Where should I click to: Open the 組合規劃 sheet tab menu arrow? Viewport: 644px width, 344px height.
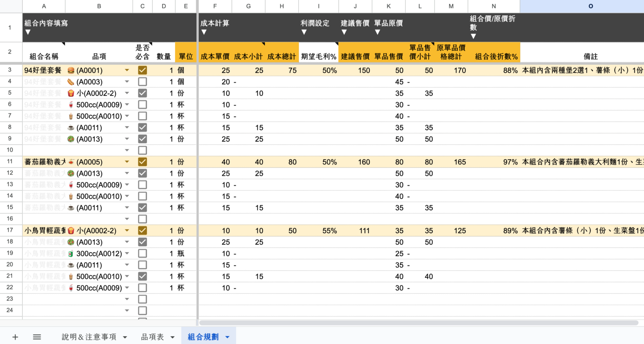pos(227,337)
